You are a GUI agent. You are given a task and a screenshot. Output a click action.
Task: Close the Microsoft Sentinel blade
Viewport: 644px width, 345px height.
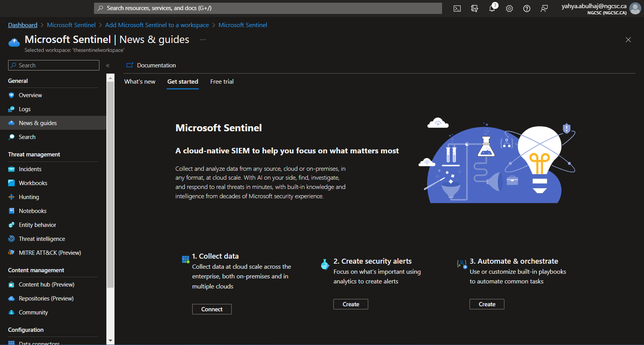(x=628, y=40)
